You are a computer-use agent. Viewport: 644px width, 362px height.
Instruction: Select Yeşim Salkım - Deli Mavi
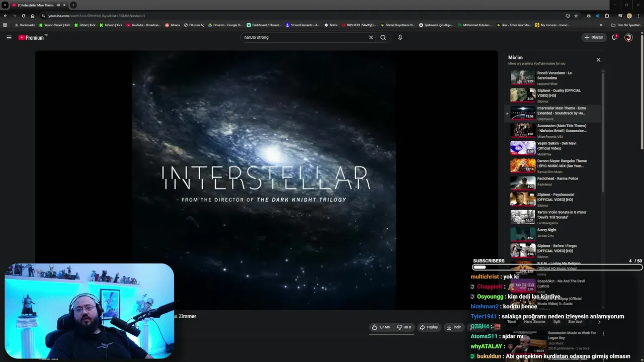pos(554,148)
